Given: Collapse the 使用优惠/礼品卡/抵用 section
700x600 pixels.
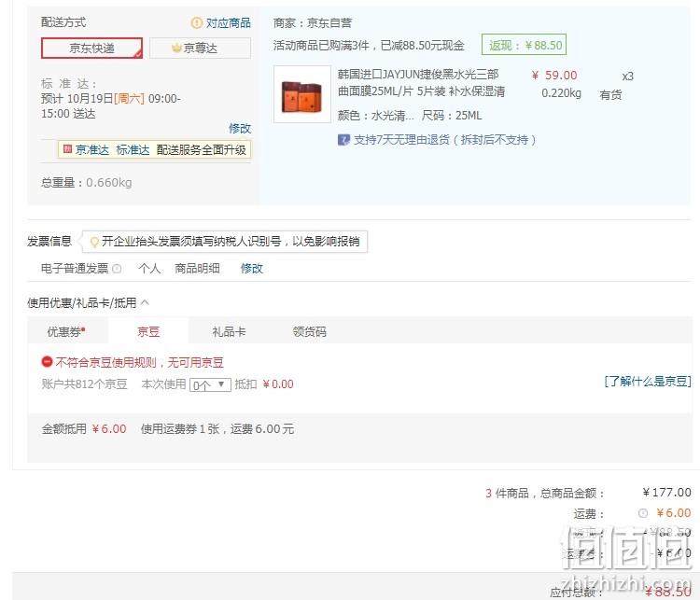Looking at the screenshot, I should point(145,302).
